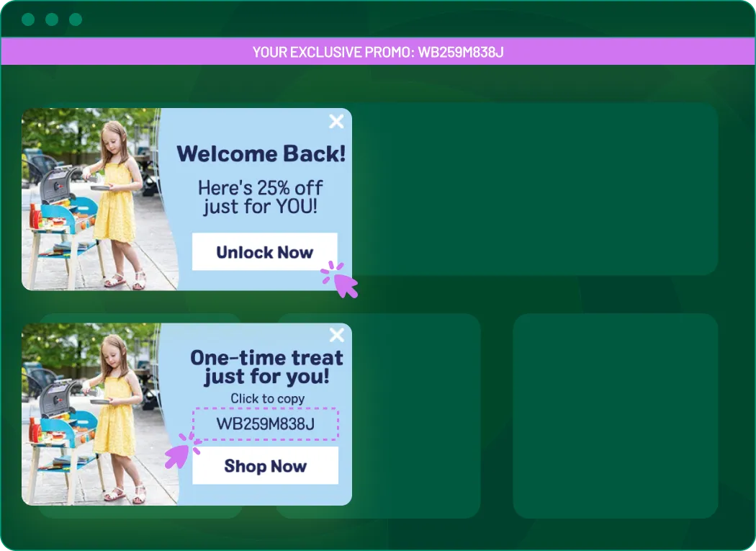
Task: Click the leftmost green window dot
Action: [x=28, y=19]
